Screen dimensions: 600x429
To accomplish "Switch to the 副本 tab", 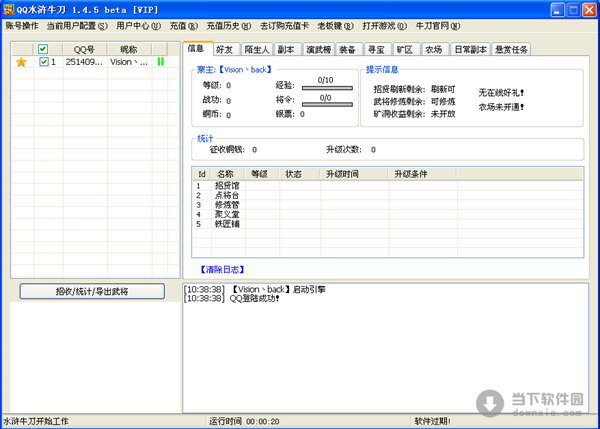I will pos(285,48).
